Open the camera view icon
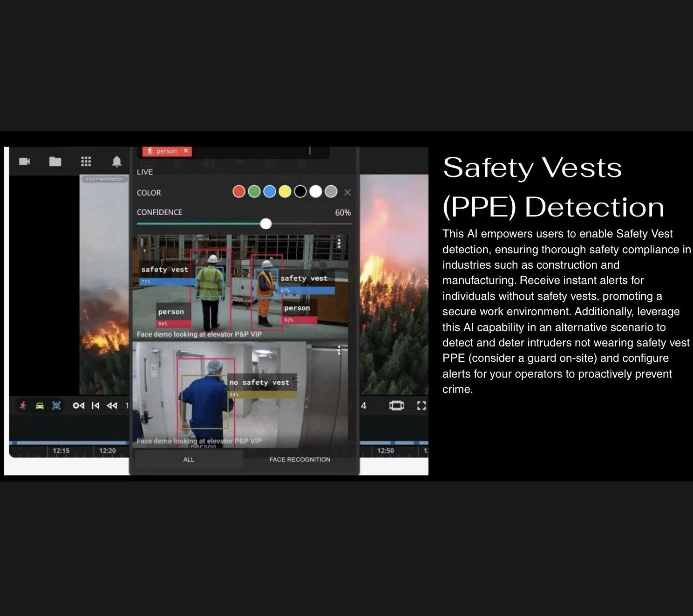This screenshot has height=616, width=693. point(24,161)
